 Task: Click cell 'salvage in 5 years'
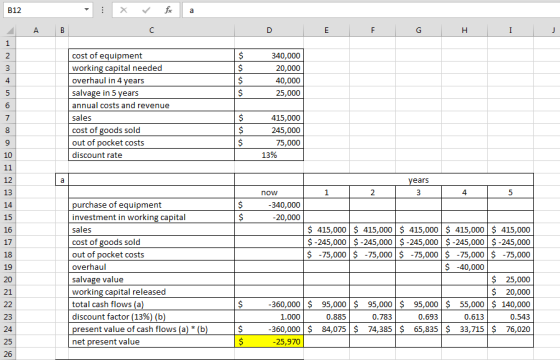[151, 93]
